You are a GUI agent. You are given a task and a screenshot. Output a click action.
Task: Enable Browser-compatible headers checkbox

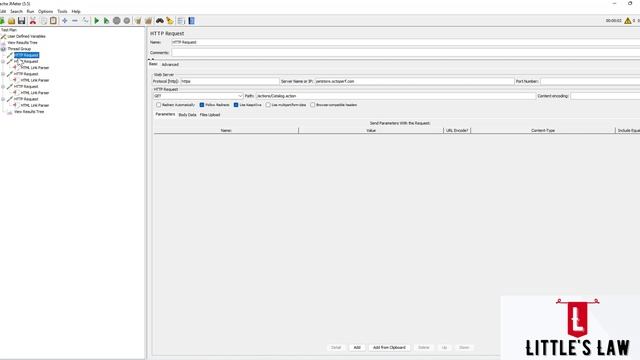pyautogui.click(x=313, y=105)
